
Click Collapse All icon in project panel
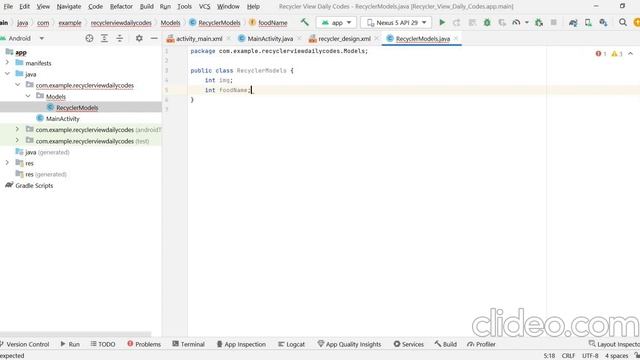point(120,38)
